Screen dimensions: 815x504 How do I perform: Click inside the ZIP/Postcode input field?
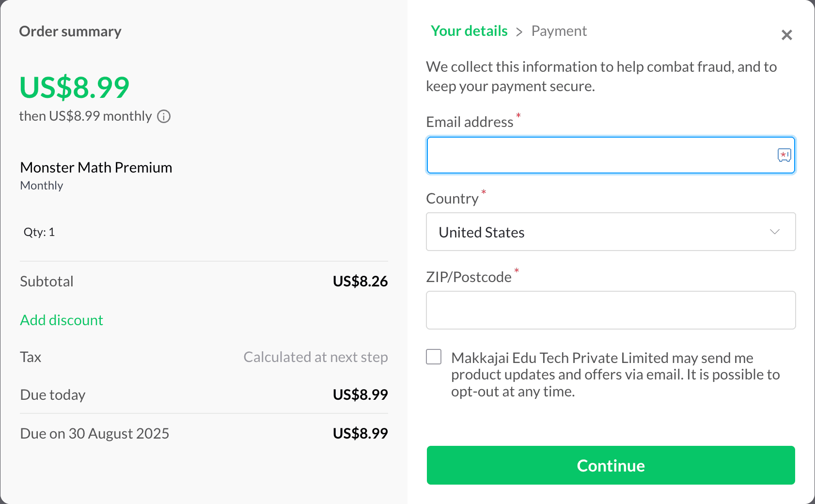point(611,310)
